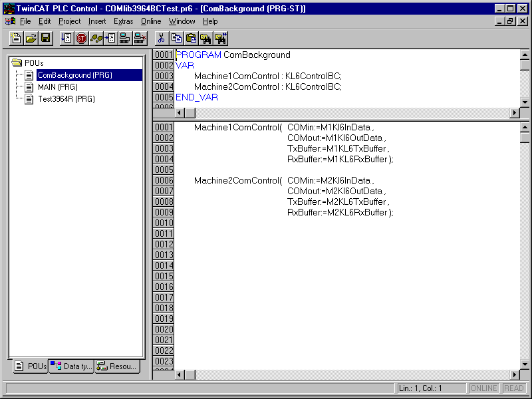Click the New file toolbar icon
Screen dimensions: 532x399
(x=16, y=38)
